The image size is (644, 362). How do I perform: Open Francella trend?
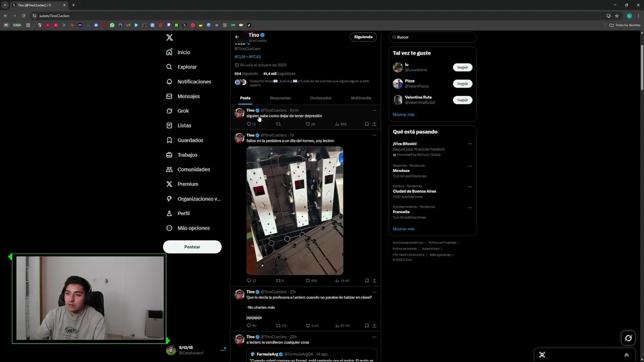coord(401,212)
